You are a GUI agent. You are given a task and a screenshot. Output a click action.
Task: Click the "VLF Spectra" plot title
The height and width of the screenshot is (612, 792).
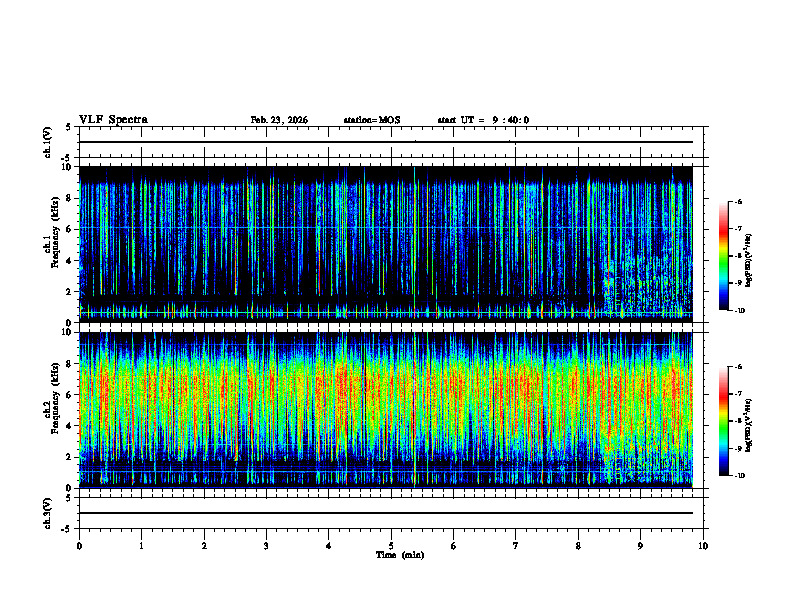tap(113, 120)
